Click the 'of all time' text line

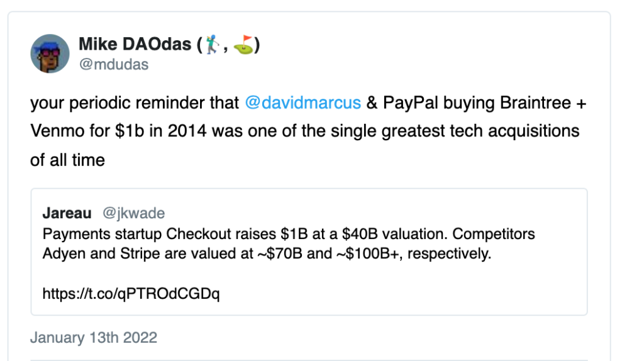coord(67,160)
